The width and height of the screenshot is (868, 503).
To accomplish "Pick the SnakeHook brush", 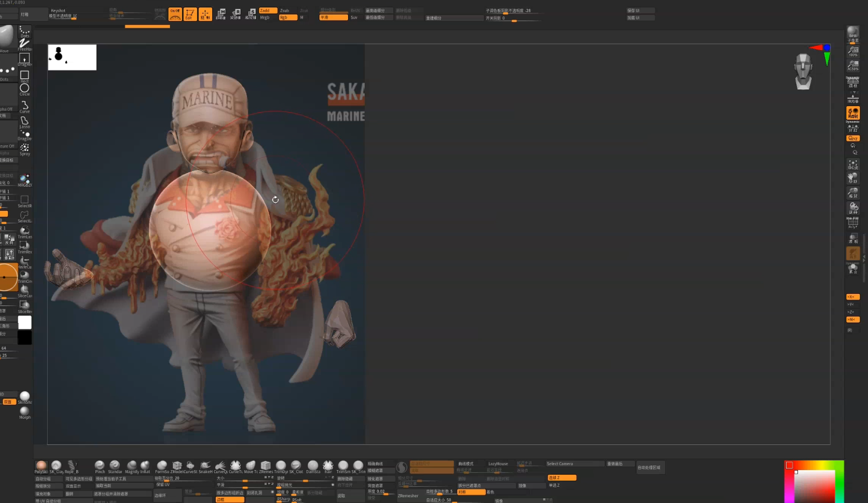I will click(205, 466).
